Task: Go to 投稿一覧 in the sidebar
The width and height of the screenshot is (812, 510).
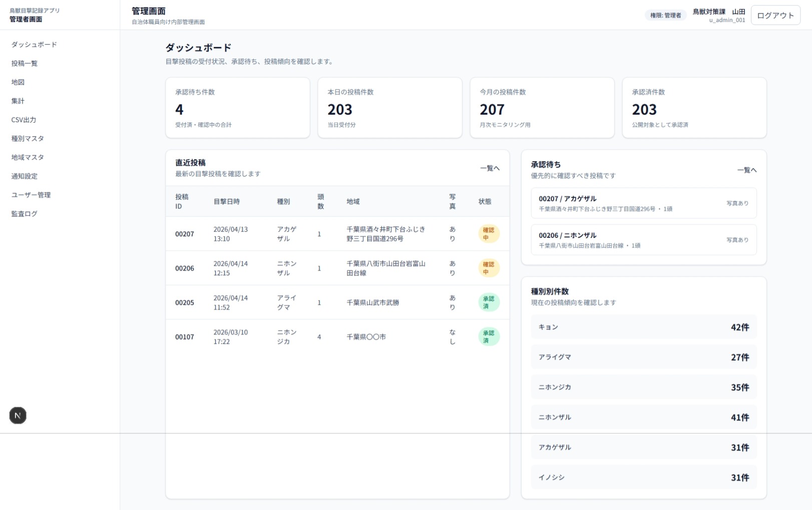Action: click(x=25, y=64)
